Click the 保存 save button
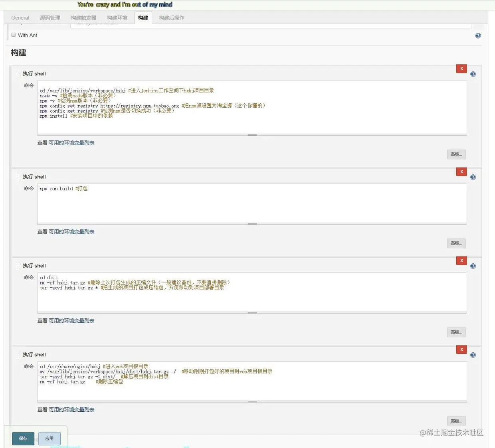This screenshot has height=448, width=495. (x=23, y=438)
